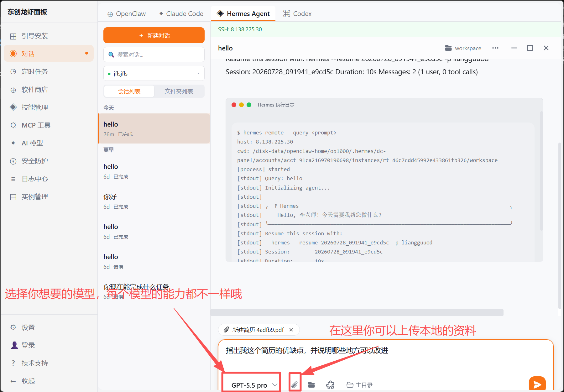Open the 你好 conversation
The image size is (564, 392).
coord(154,201)
